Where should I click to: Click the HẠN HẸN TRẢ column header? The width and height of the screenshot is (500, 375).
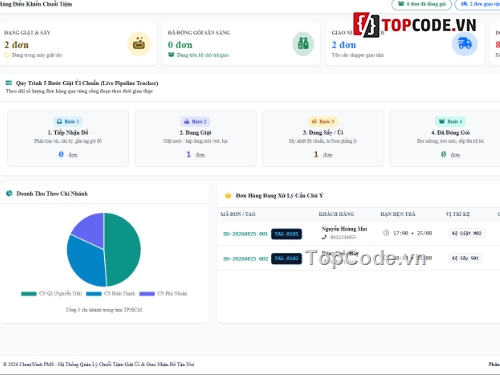point(398,214)
